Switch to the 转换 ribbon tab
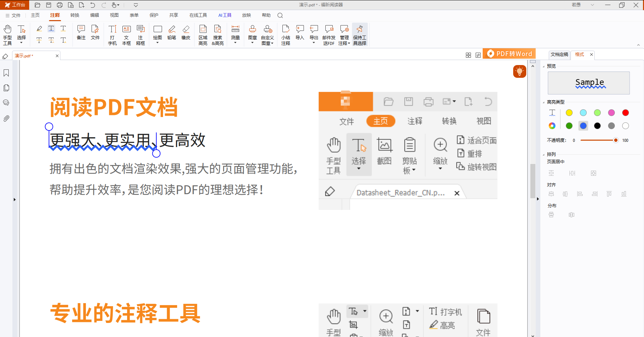644x337 pixels. (75, 15)
